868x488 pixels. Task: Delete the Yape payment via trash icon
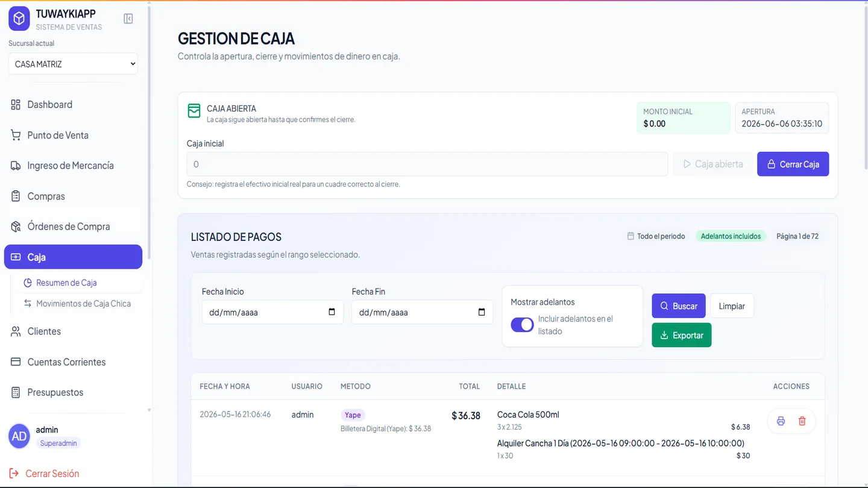pos(802,421)
